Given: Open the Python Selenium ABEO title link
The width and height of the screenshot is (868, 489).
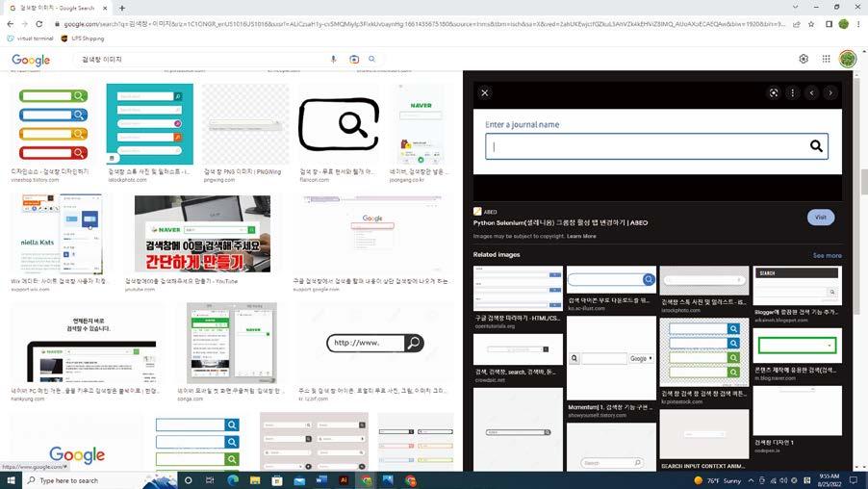Looking at the screenshot, I should click(560, 222).
